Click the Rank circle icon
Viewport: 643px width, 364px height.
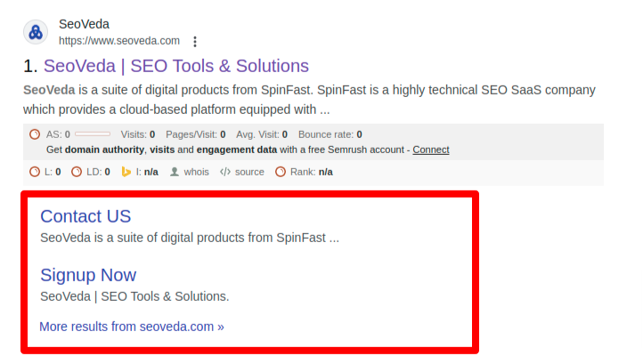click(281, 172)
